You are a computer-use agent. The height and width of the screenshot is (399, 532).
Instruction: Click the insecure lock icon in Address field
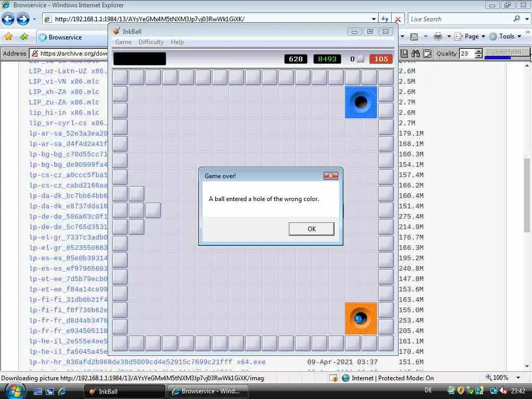[35, 54]
